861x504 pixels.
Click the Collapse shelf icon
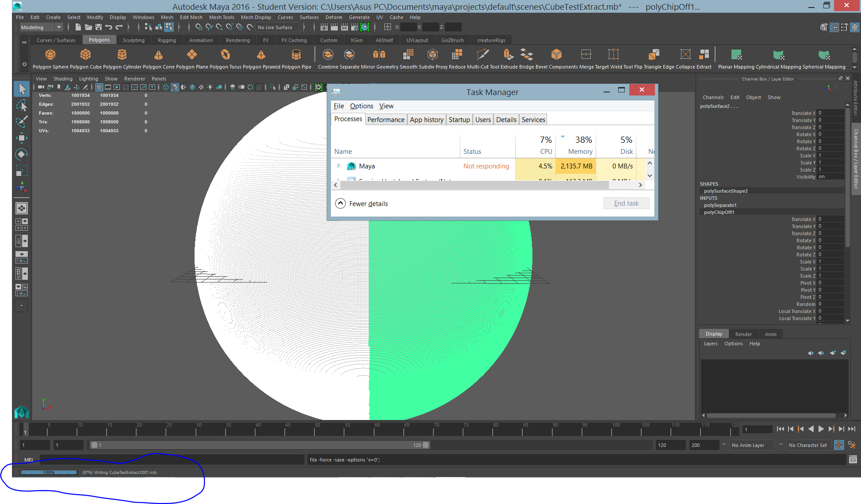pos(685,55)
